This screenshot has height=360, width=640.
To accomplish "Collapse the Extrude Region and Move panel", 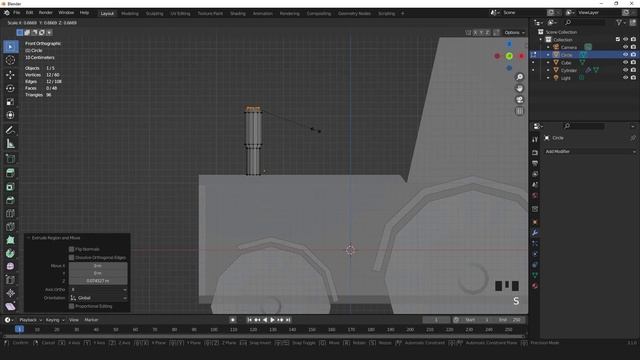I will coord(28,238).
